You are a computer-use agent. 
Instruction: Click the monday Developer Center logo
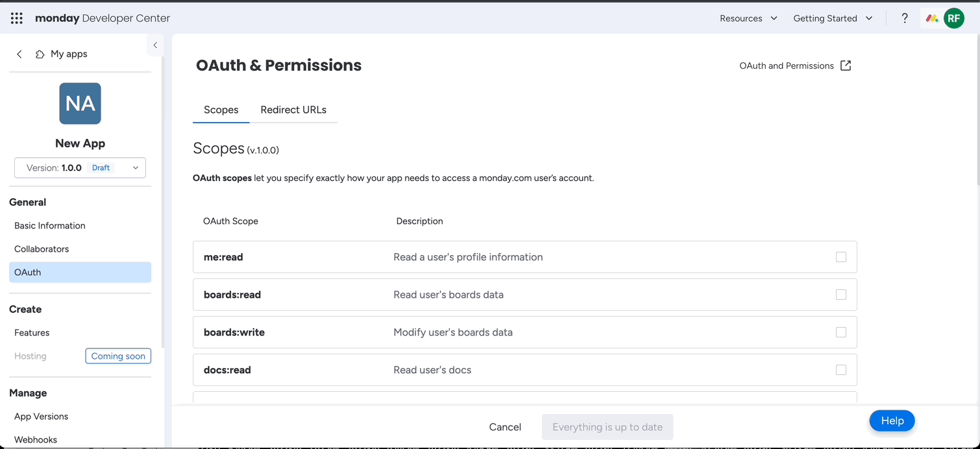point(103,18)
